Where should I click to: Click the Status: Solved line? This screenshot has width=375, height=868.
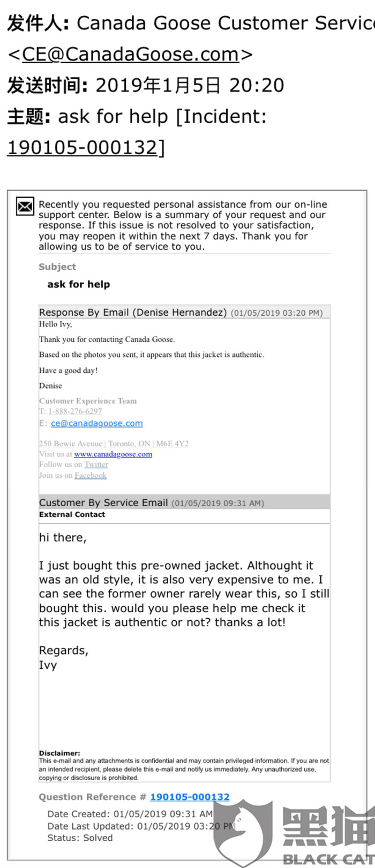point(80,838)
